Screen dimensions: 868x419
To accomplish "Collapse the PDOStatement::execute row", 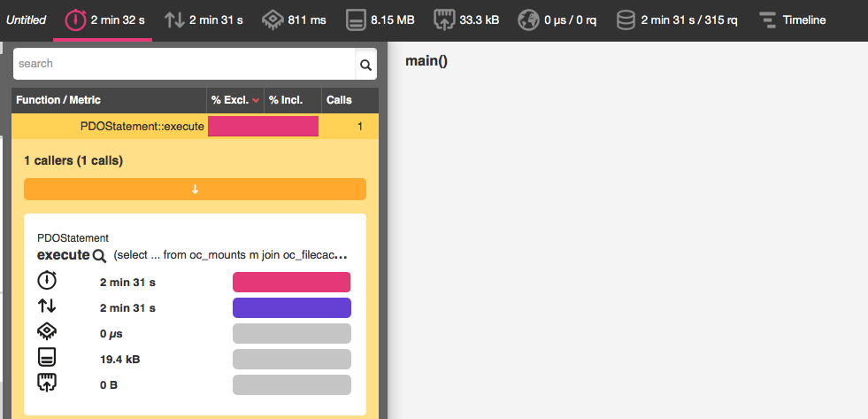I will click(195, 127).
